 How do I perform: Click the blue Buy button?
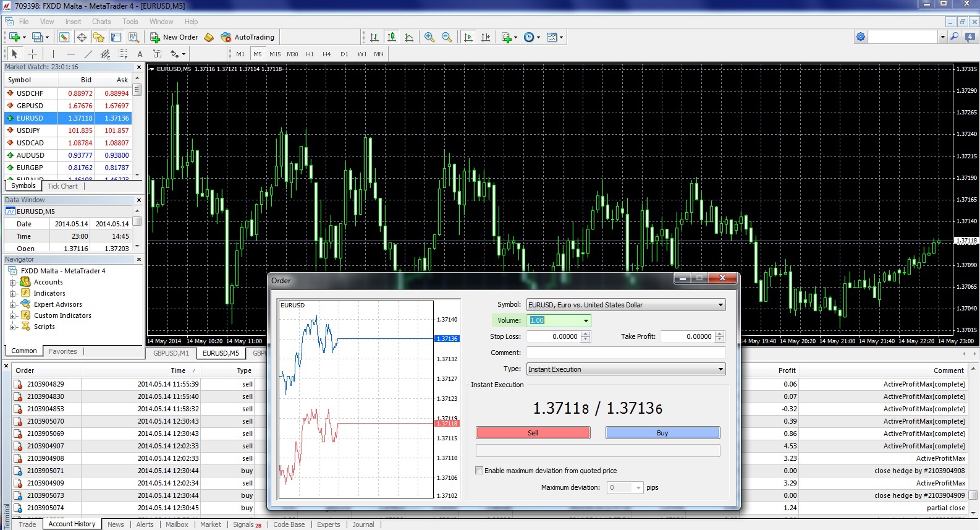(662, 433)
